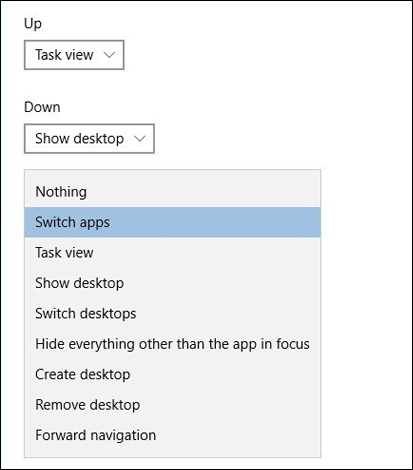Click the Up label text
This screenshot has width=413, height=470.
click(x=33, y=24)
